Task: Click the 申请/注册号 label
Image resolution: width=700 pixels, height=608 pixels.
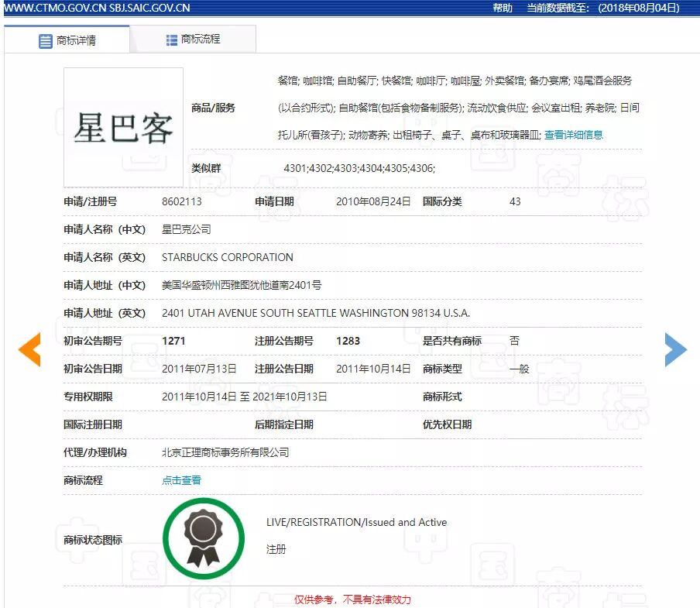Action: 90,201
